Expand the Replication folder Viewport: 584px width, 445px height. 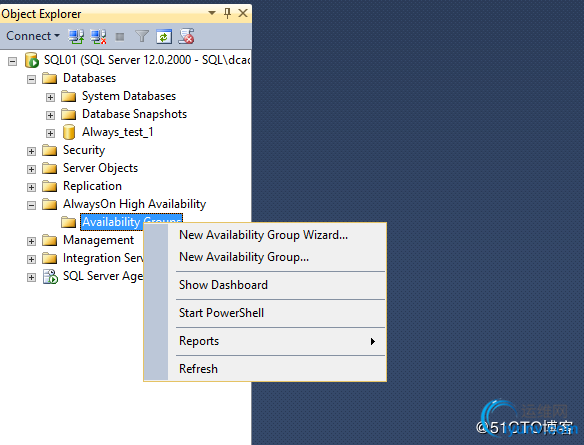[32, 187]
